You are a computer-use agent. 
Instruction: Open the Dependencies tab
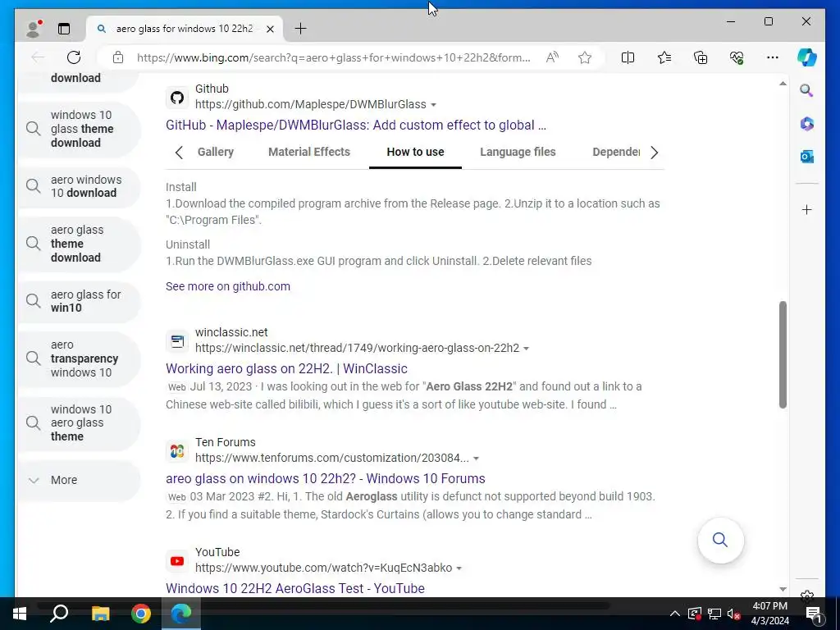[616, 152]
